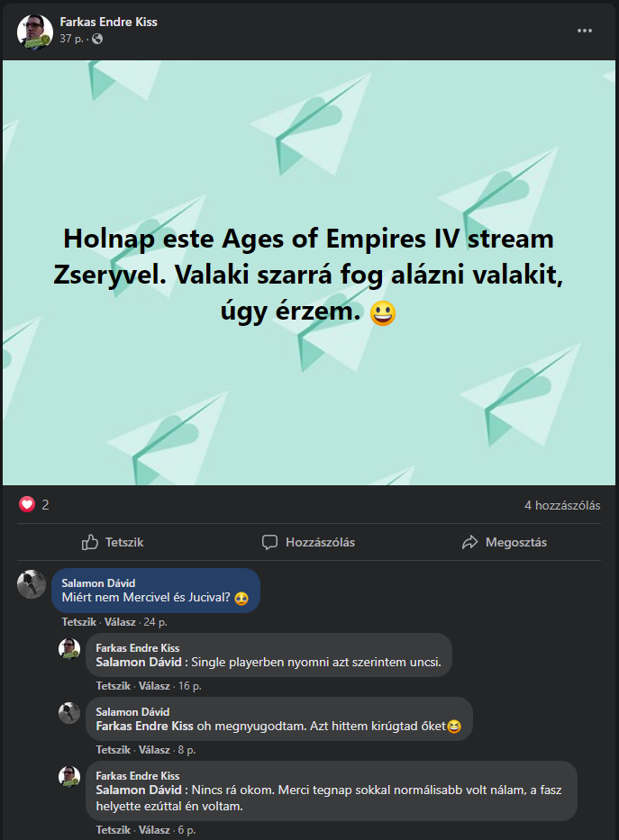Open the '24 p.' comment timestamp

pyautogui.click(x=155, y=622)
